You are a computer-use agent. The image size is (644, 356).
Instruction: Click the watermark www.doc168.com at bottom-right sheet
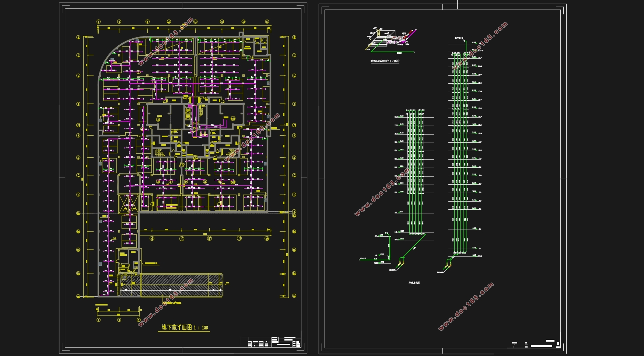pyautogui.click(x=466, y=307)
